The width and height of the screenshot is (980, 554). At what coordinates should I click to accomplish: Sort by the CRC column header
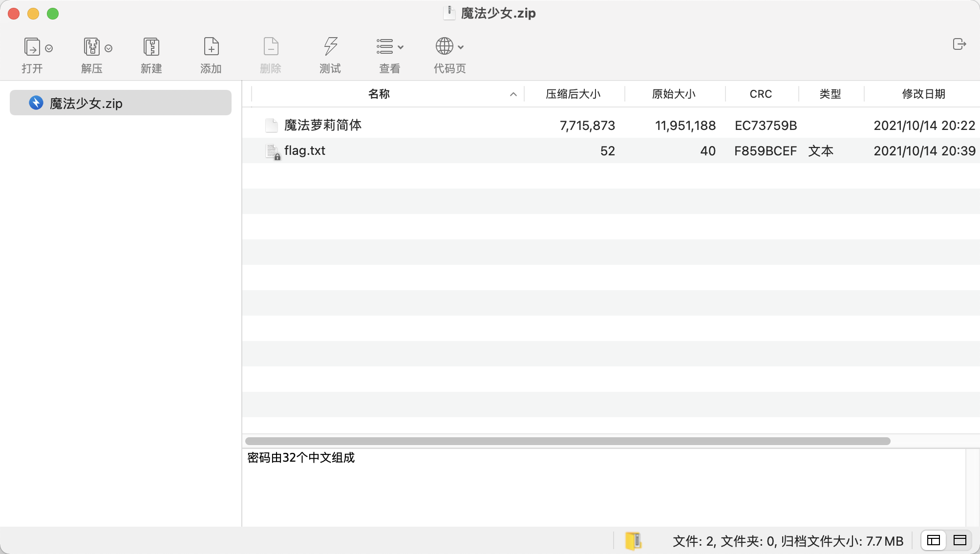[x=761, y=94]
